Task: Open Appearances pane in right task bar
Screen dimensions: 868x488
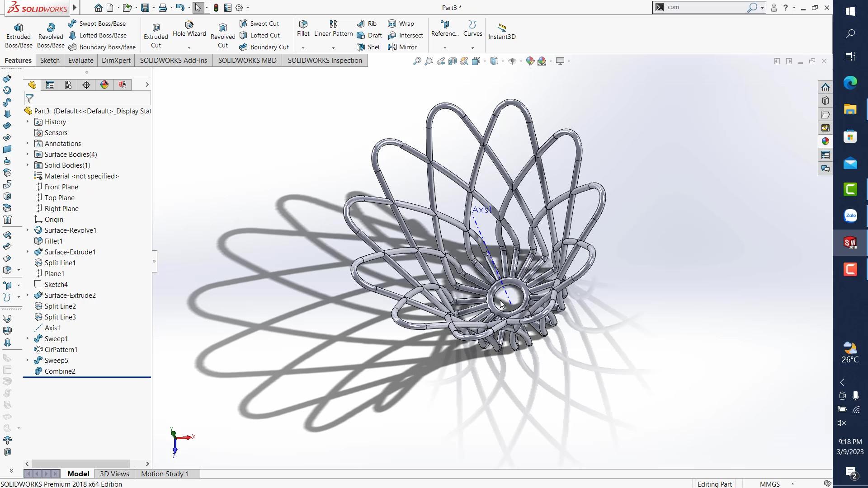Action: [x=825, y=141]
